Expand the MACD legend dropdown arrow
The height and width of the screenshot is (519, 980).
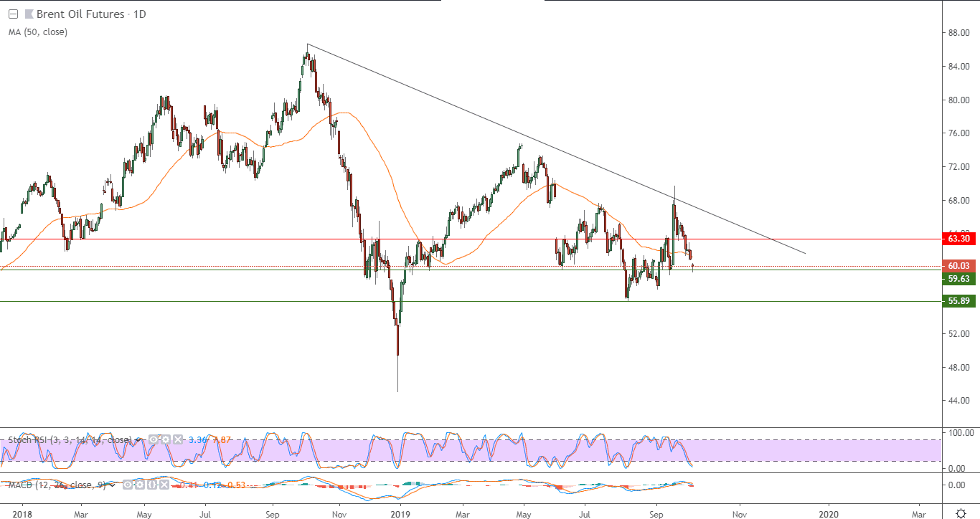click(x=112, y=485)
